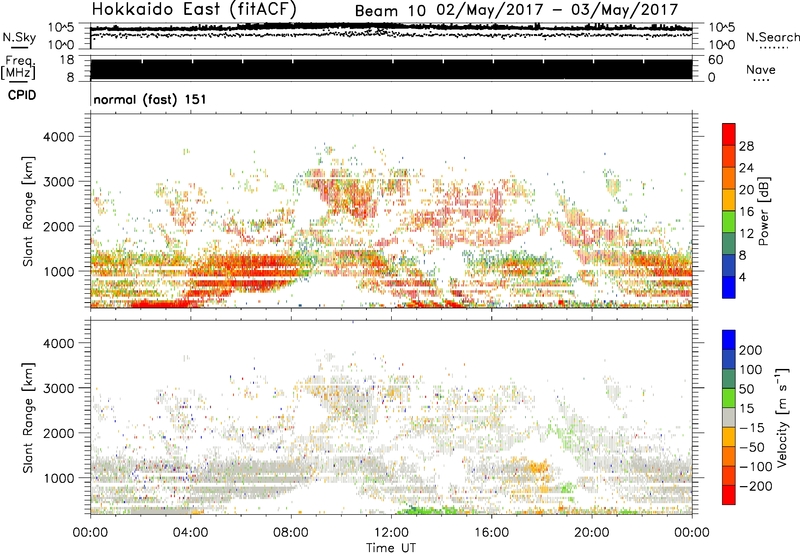Click the '3000' tick on Velocity panel
Image resolution: width=800 pixels, height=554 pixels.
tap(59, 388)
